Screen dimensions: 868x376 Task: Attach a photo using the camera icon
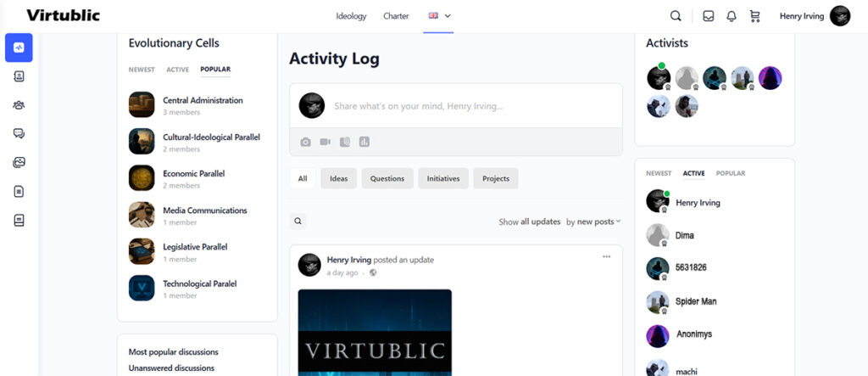306,142
